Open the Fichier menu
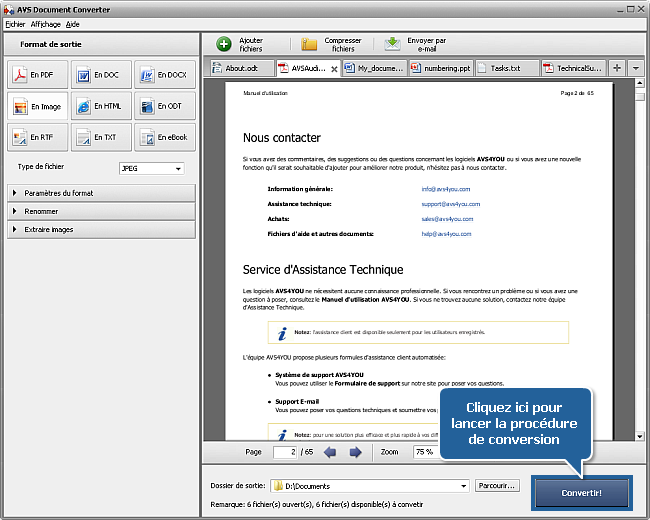Viewport: 650px width, 520px height. [x=15, y=24]
